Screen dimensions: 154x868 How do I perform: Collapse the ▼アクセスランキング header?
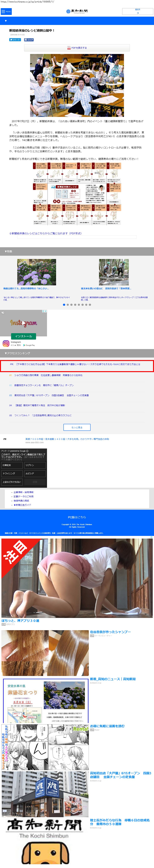(77, 353)
